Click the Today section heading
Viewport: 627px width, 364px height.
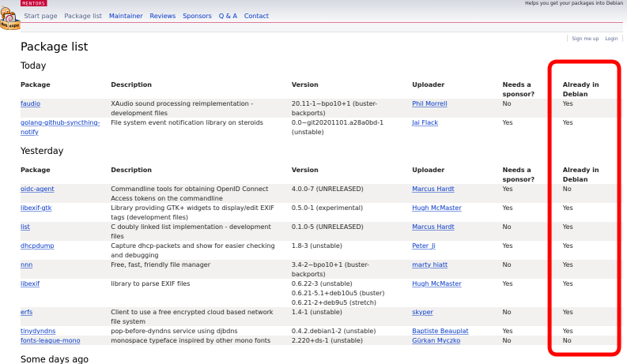point(33,66)
